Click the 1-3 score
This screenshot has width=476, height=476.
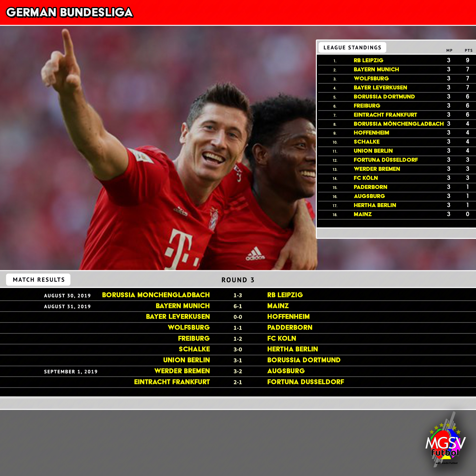pyautogui.click(x=238, y=295)
